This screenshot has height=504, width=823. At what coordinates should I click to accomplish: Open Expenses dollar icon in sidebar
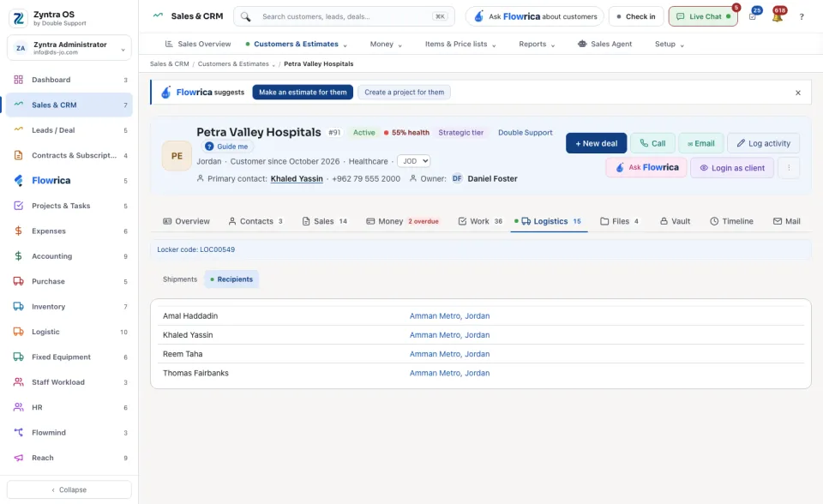point(18,231)
